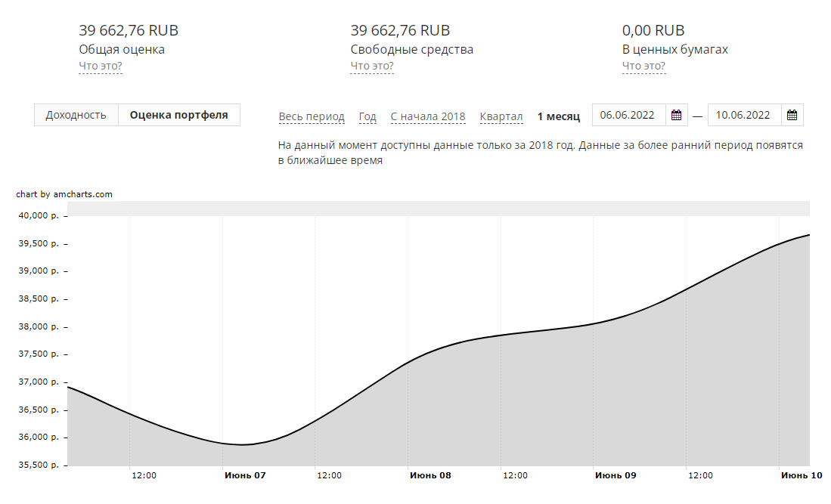Click the end date field 10.06.2022

point(743,116)
